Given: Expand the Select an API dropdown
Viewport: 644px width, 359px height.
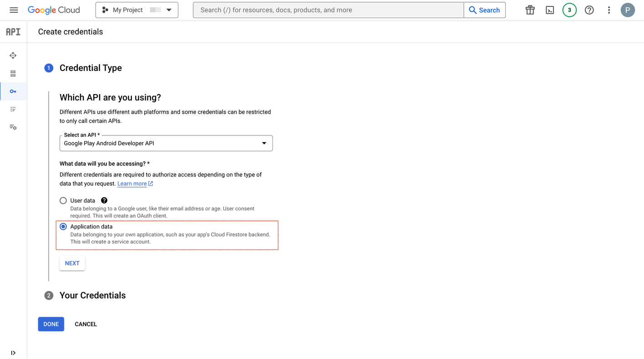Looking at the screenshot, I should [166, 143].
